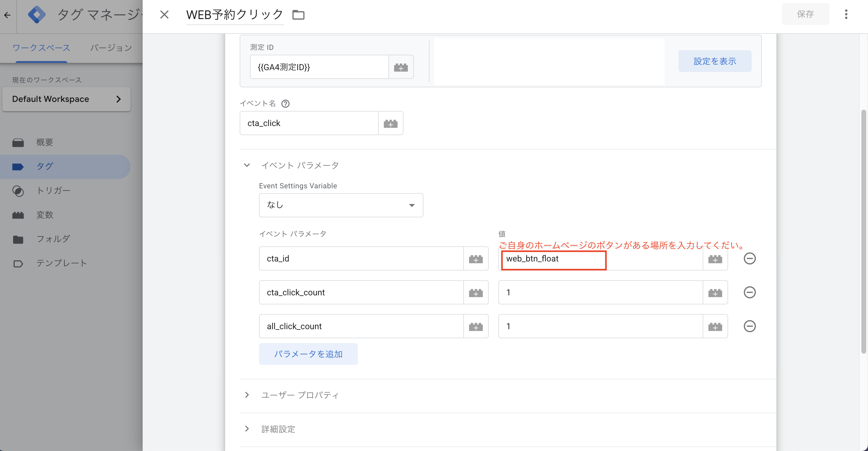Collapse the イベント パラメータ section
The width and height of the screenshot is (868, 451).
[x=247, y=165]
